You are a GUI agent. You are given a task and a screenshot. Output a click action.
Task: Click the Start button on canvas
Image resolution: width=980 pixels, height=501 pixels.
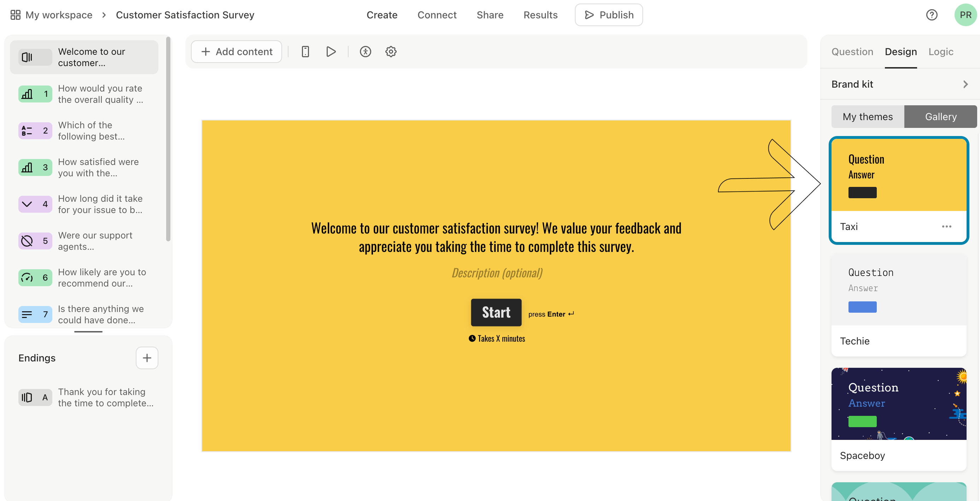pos(496,312)
